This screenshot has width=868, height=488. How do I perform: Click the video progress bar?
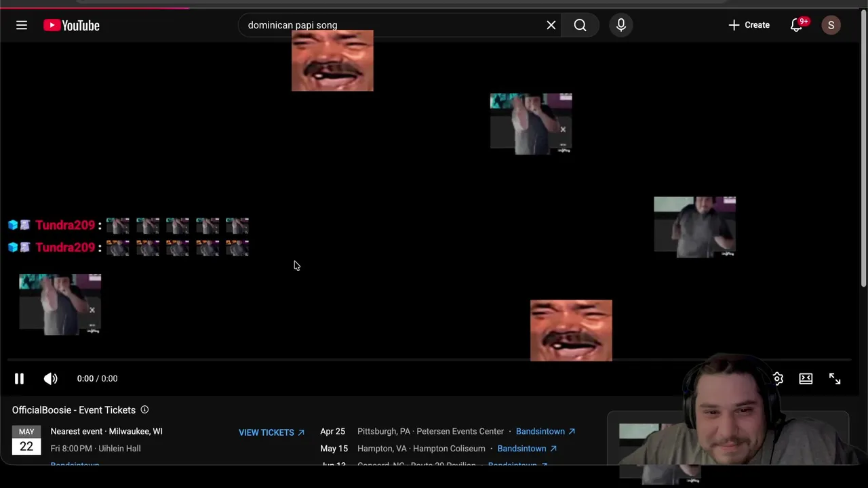pyautogui.click(x=429, y=360)
